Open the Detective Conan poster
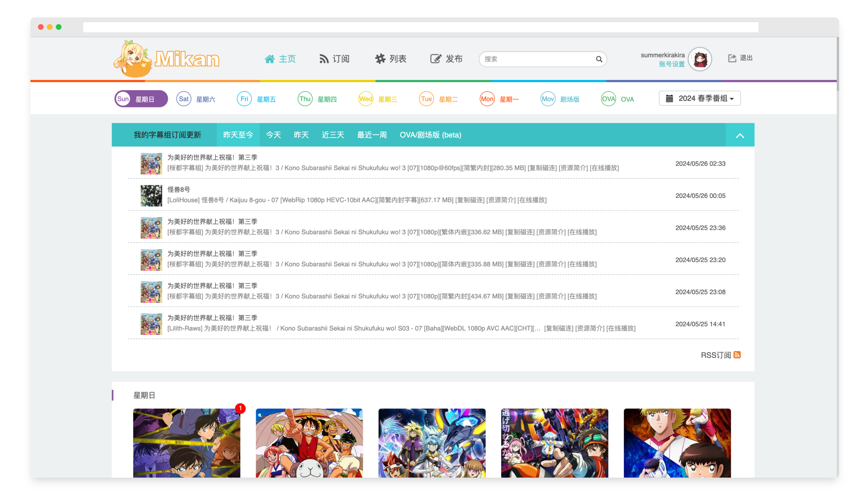Viewport: 868px width, 495px height. [x=187, y=443]
